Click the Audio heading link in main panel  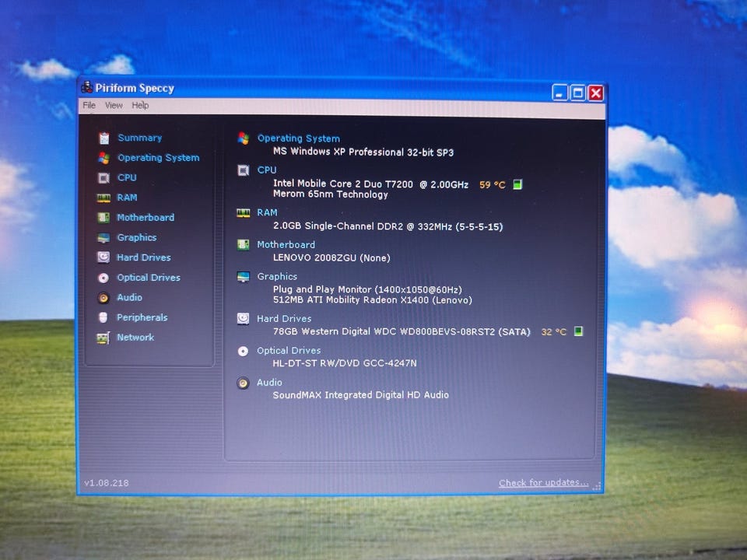coord(269,383)
